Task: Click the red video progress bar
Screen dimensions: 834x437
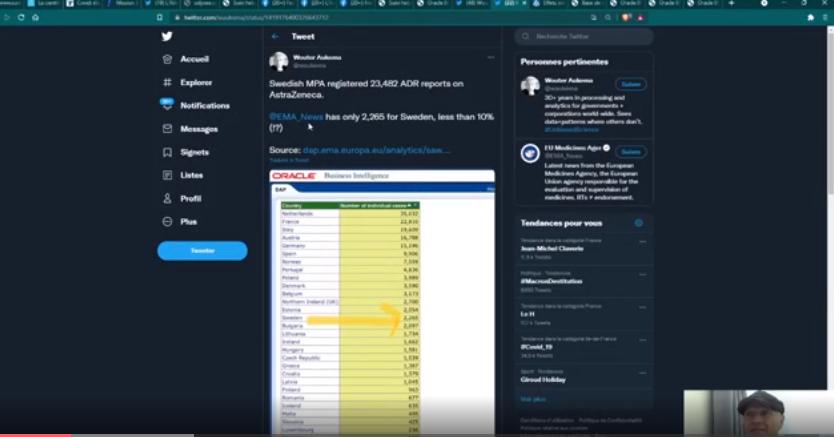Action: click(x=35, y=435)
